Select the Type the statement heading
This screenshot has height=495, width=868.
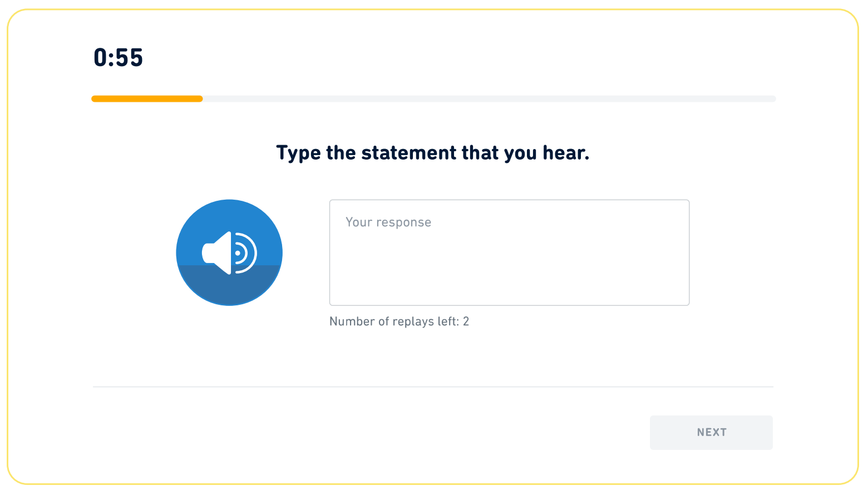pos(433,152)
